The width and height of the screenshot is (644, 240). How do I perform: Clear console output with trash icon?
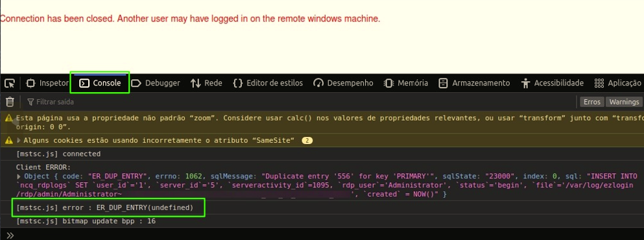point(10,101)
